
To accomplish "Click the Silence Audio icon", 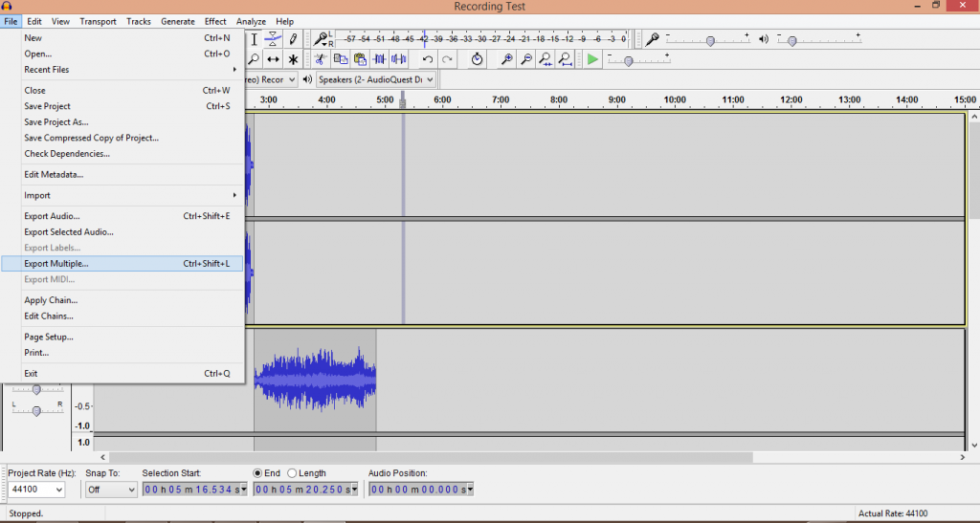I will pyautogui.click(x=399, y=59).
